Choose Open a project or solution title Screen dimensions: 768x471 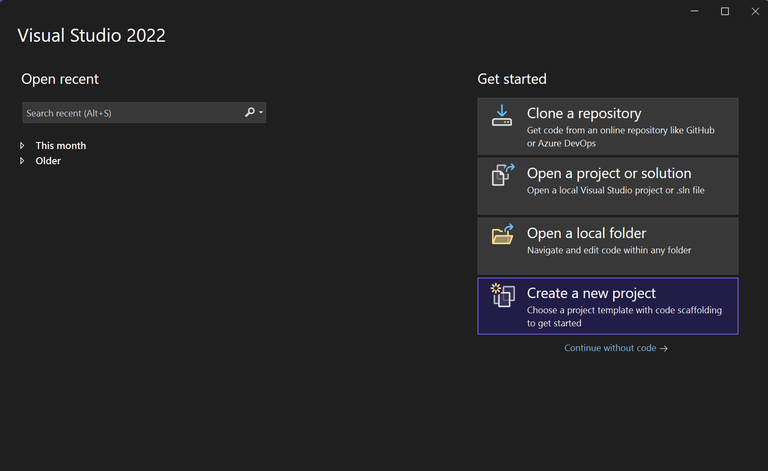tap(609, 173)
